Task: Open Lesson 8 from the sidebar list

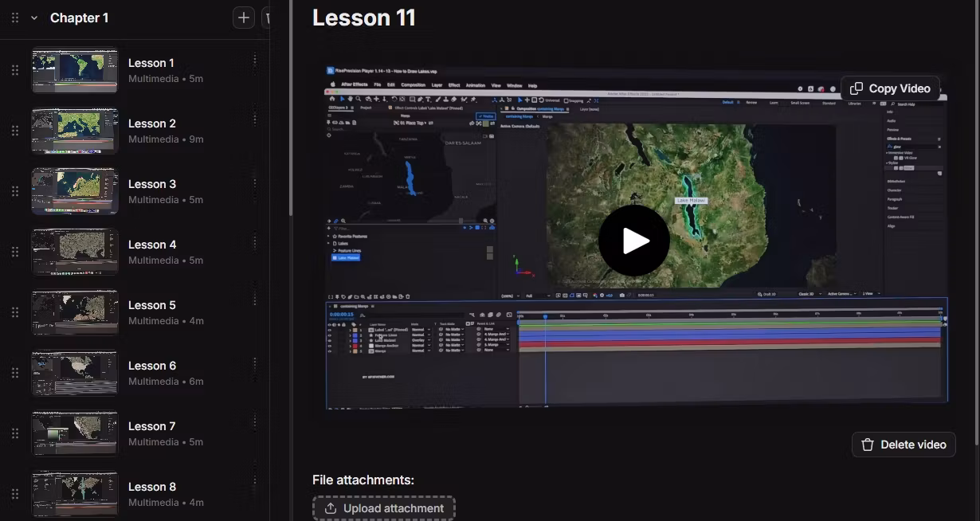Action: 152,487
